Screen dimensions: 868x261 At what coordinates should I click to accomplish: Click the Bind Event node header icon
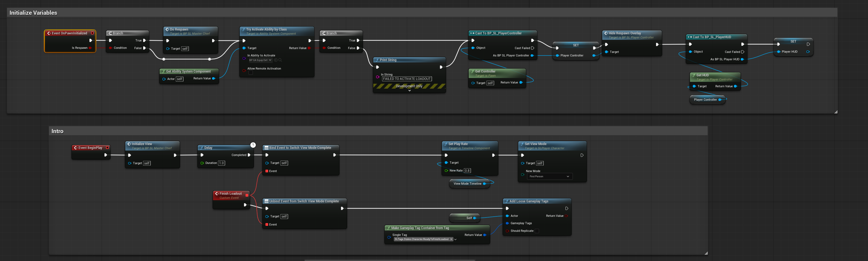pos(267,148)
